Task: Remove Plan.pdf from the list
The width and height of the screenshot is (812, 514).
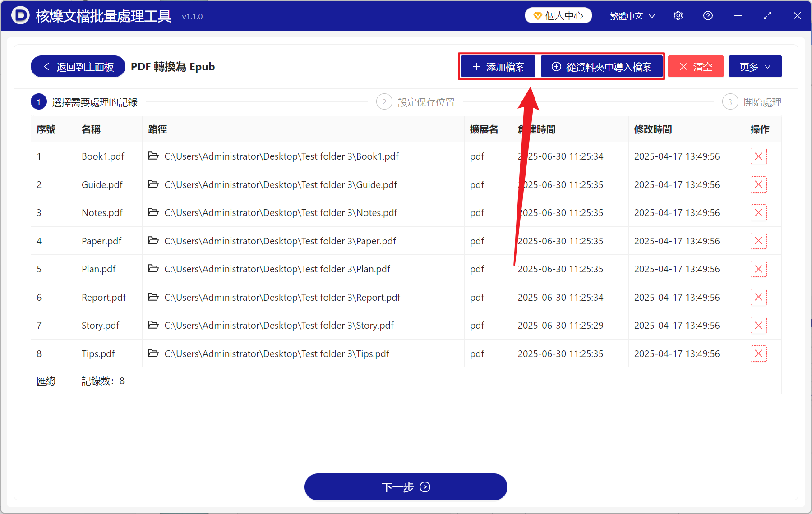Action: point(758,269)
